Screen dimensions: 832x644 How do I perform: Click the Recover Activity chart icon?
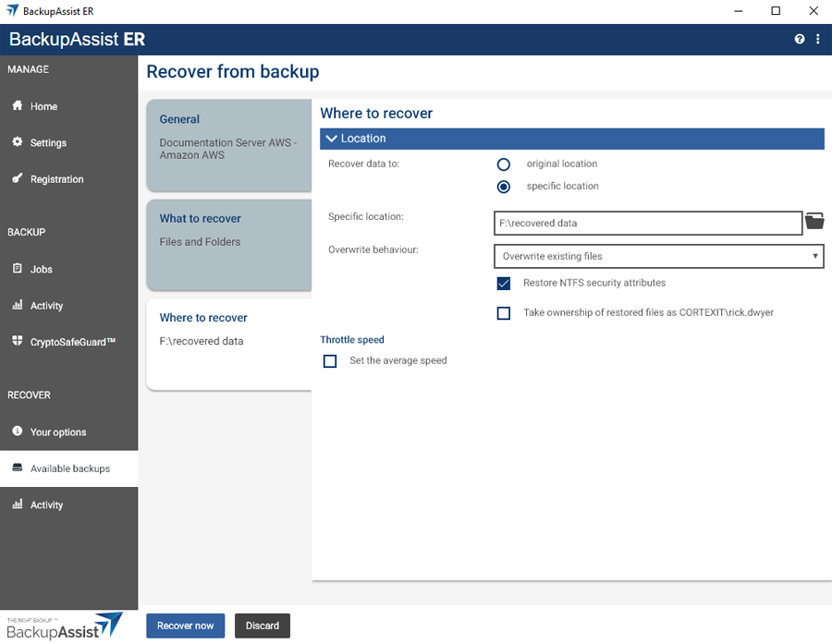18,504
